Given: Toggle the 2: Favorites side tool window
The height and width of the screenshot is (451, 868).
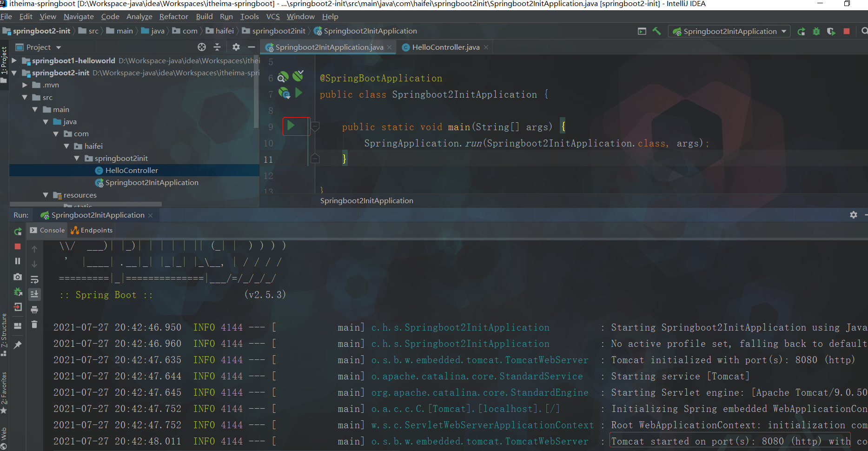Looking at the screenshot, I should tap(4, 392).
